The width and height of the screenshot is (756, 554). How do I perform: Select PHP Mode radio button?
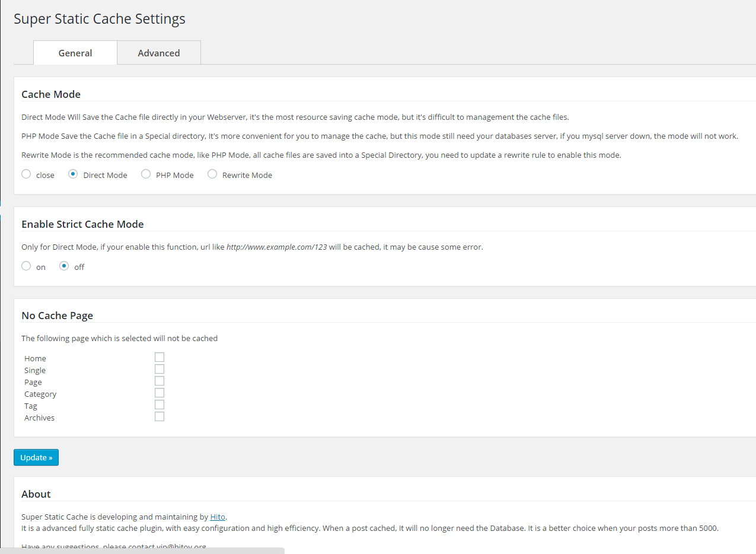click(146, 174)
